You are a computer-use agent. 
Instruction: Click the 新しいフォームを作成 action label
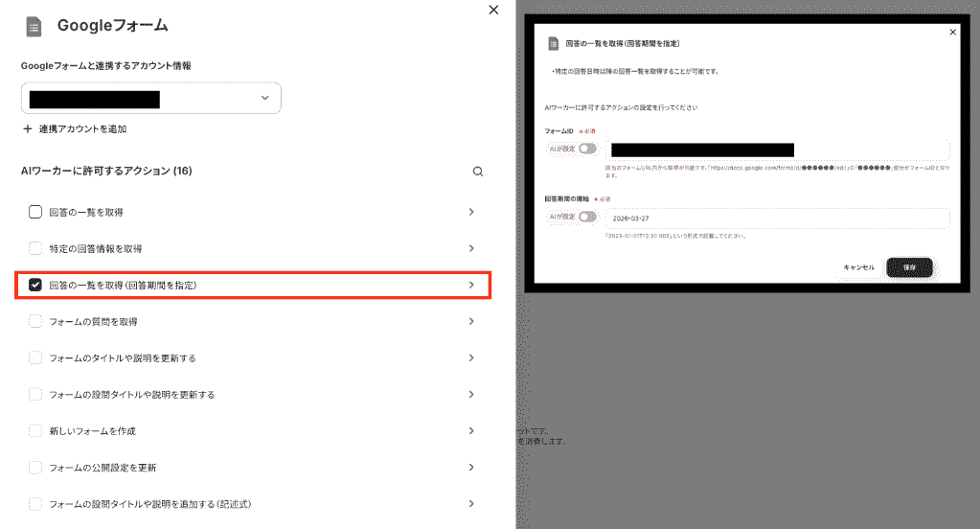point(93,431)
